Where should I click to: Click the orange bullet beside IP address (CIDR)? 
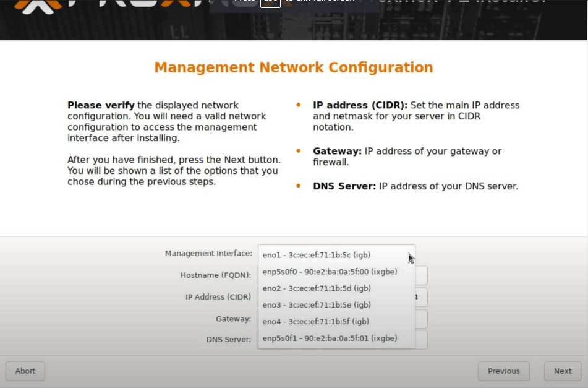pos(299,105)
